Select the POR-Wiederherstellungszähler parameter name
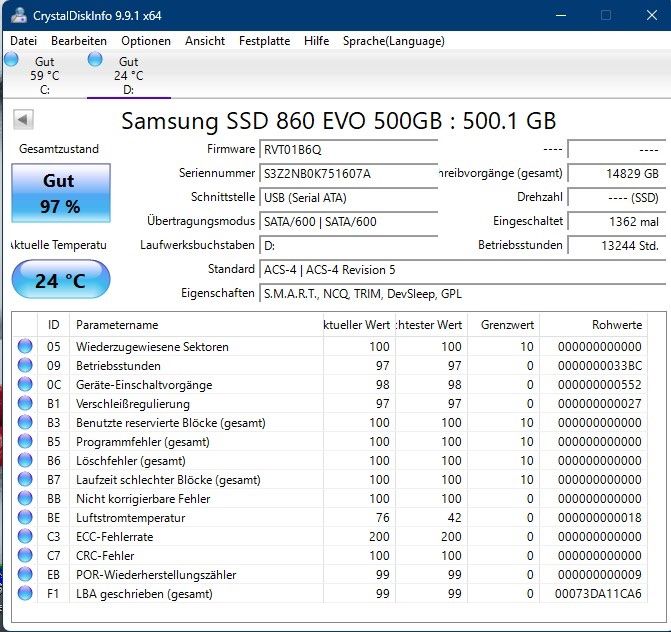The width and height of the screenshot is (671, 632). point(156,575)
